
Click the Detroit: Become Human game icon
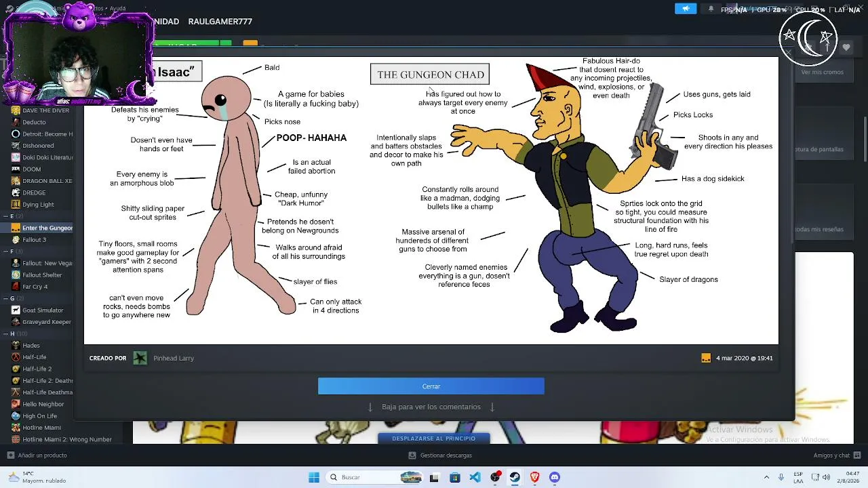(x=16, y=134)
